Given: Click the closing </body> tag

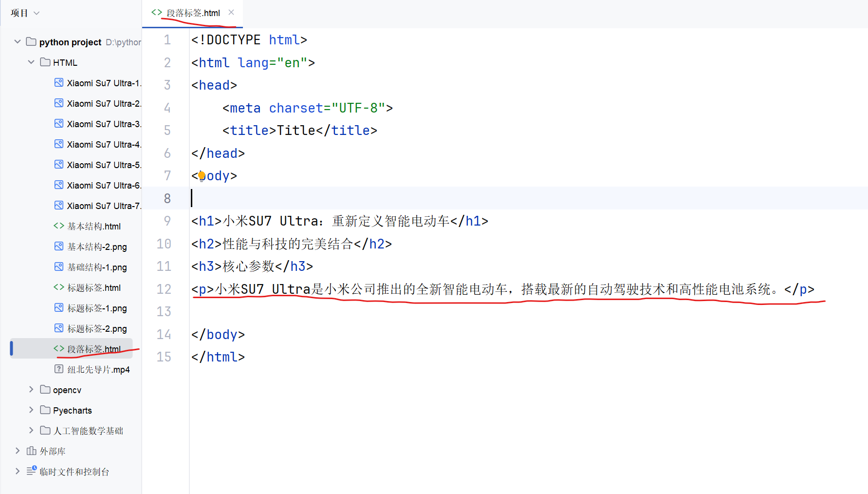Looking at the screenshot, I should tap(218, 334).
